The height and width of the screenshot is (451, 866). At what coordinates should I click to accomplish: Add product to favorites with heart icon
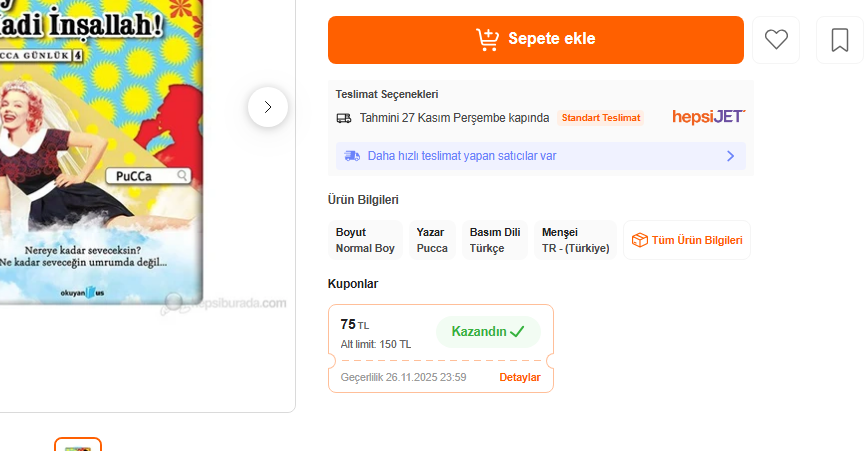point(776,40)
